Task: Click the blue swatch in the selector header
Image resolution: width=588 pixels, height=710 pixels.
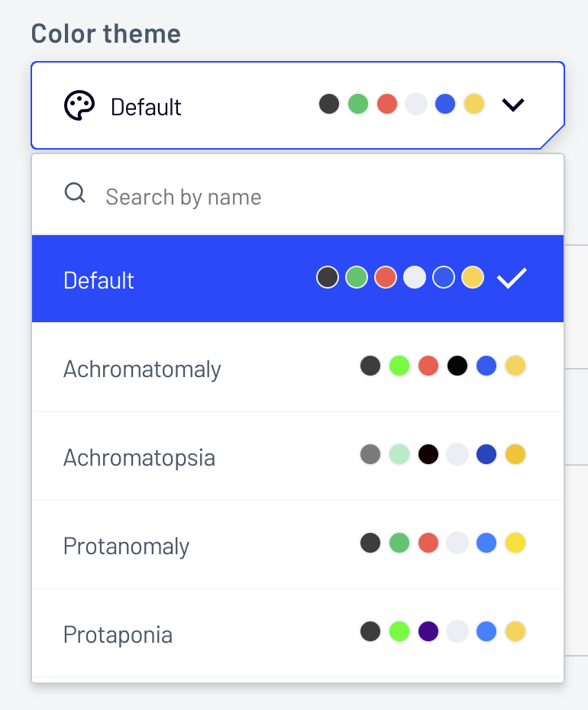Action: (445, 104)
